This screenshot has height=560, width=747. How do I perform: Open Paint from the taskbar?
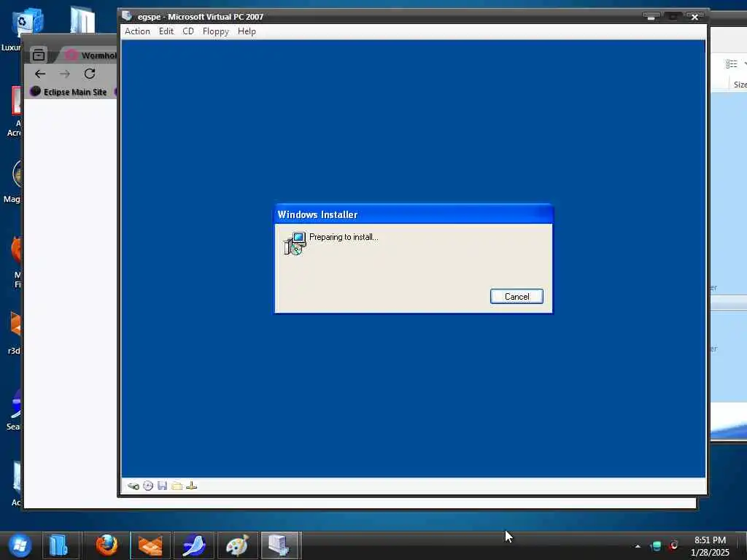[x=237, y=545]
